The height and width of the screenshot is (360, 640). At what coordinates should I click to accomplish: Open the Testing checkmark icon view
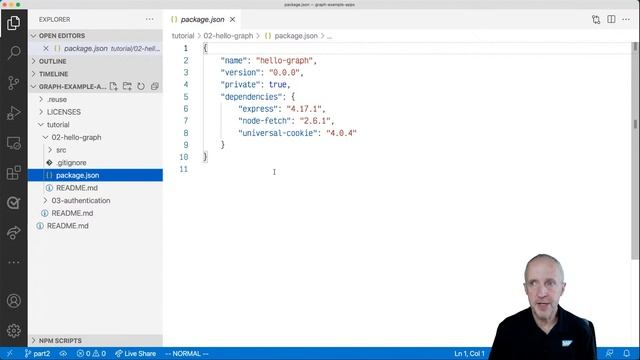click(13, 202)
